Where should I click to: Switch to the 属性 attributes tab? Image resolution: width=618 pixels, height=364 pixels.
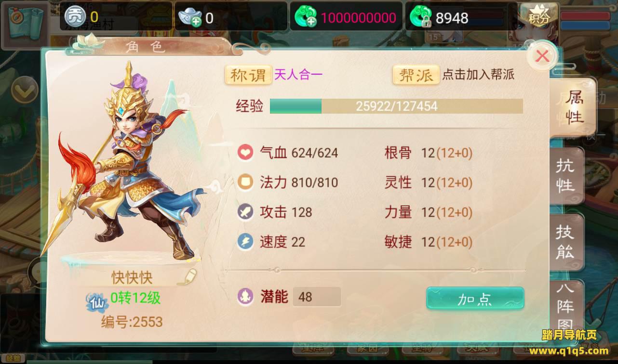coord(575,107)
